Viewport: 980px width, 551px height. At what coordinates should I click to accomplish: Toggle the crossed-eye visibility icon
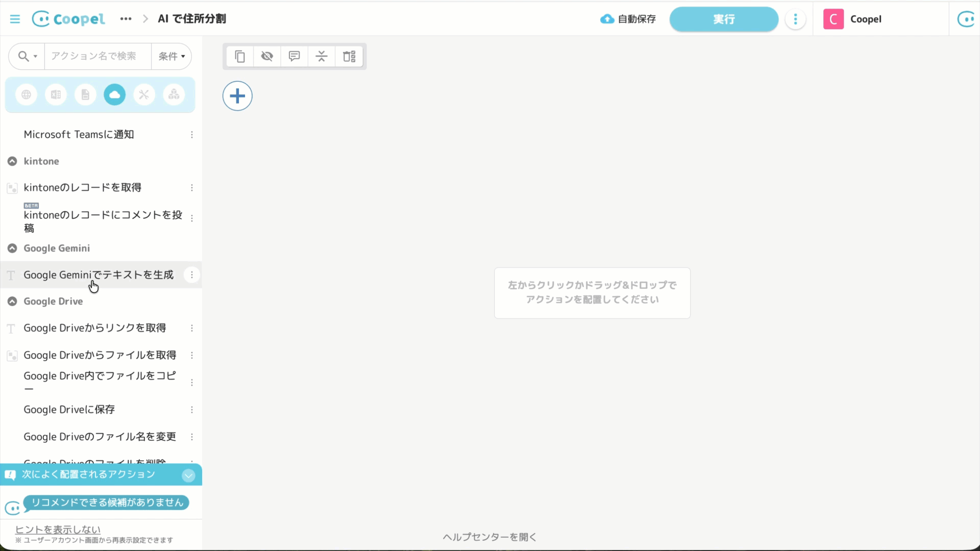tap(267, 56)
